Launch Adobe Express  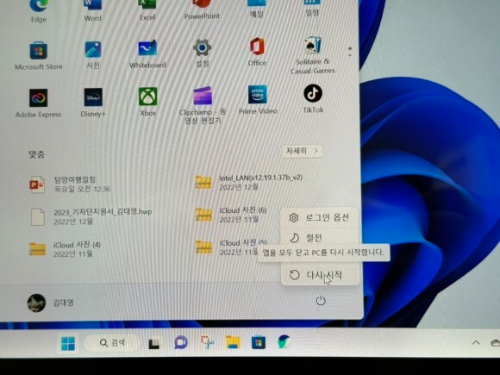coord(38,103)
